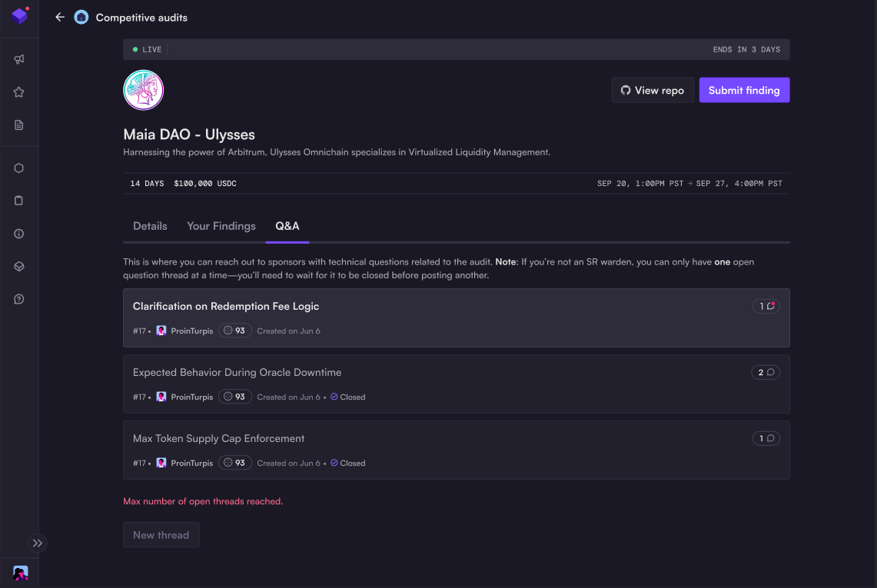Click the user avatar at sidebar bottom

pos(21,573)
